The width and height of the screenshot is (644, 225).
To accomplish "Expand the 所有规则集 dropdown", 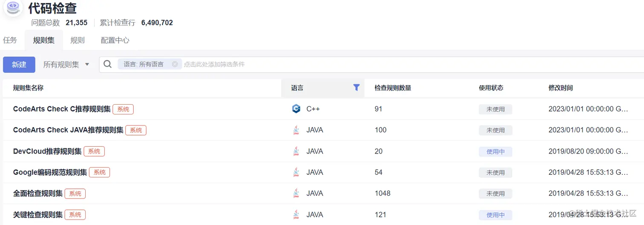I will [x=66, y=65].
